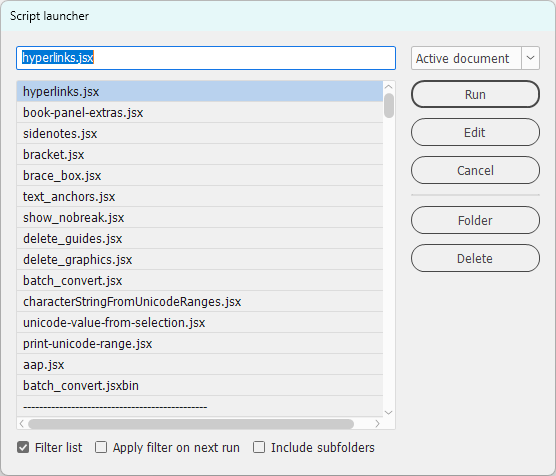Select characterStringFromUnicodeRanges.jsx script
Image resolution: width=556 pixels, height=476 pixels.
coord(200,301)
